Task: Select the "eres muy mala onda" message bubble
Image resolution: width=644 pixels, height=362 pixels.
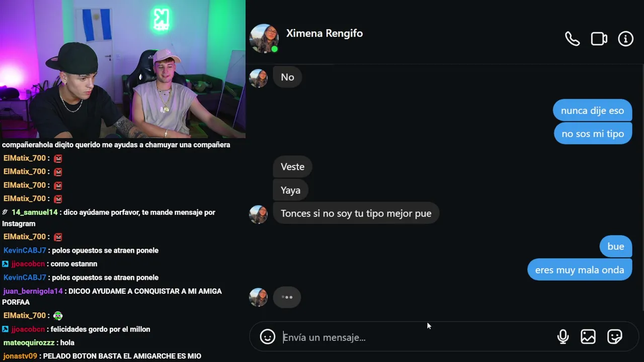Action: (x=580, y=270)
